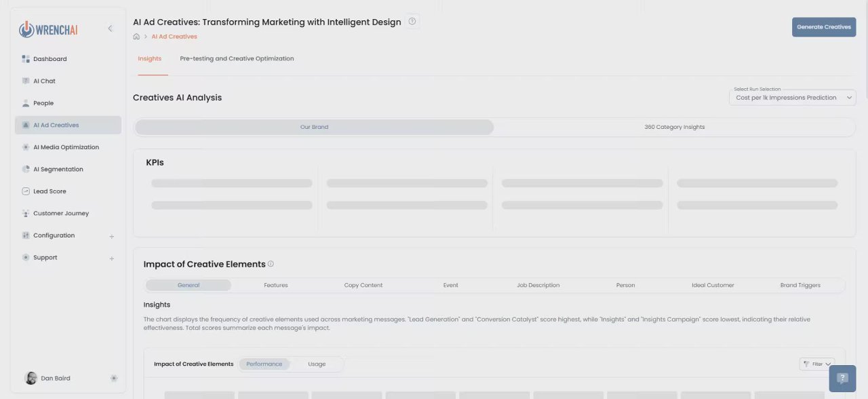Switch to Pre-testing and Creative Optimization tab
The height and width of the screenshot is (399, 868).
click(x=237, y=58)
